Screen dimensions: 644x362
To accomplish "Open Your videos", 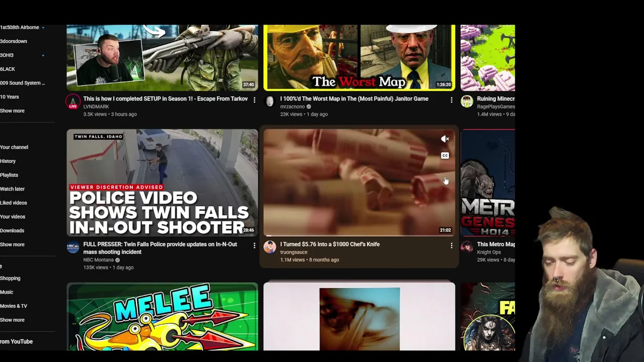I will (x=13, y=217).
